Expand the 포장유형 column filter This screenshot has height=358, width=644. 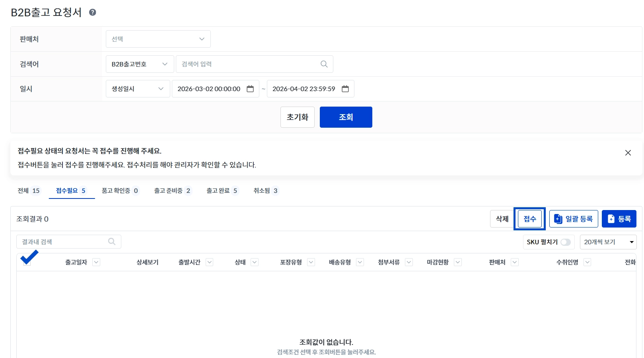click(311, 262)
